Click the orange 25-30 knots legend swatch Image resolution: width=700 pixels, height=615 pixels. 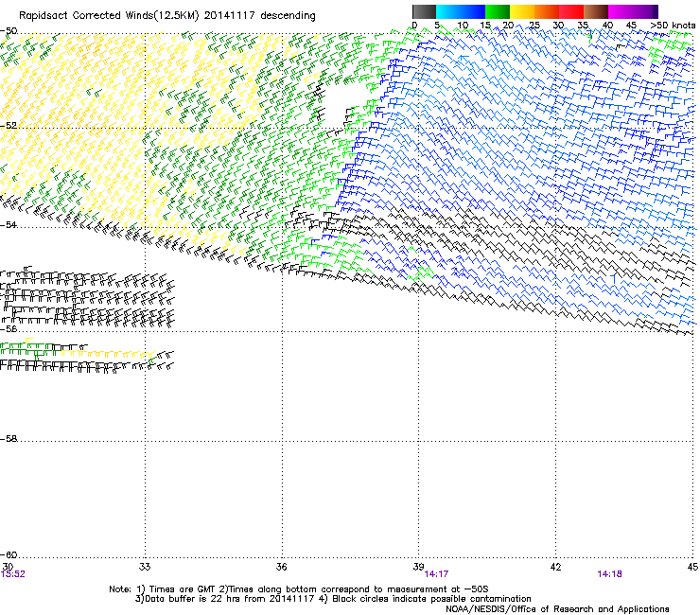pyautogui.click(x=547, y=11)
